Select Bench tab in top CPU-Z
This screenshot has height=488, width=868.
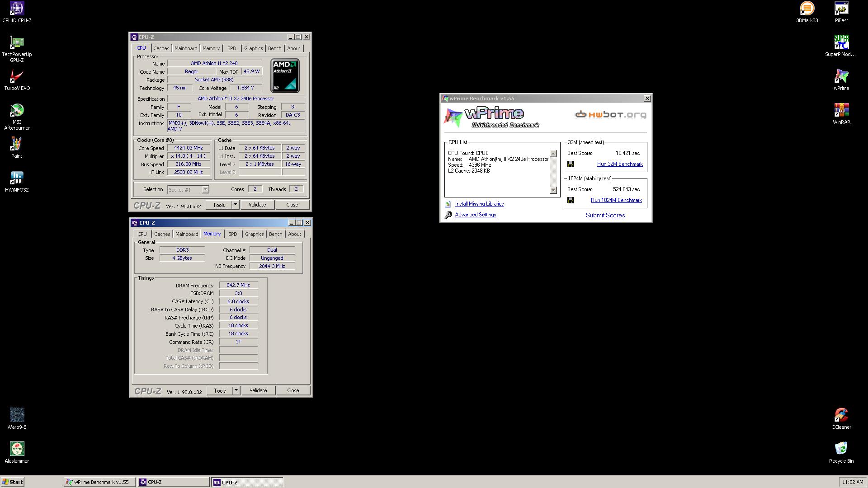coord(274,48)
